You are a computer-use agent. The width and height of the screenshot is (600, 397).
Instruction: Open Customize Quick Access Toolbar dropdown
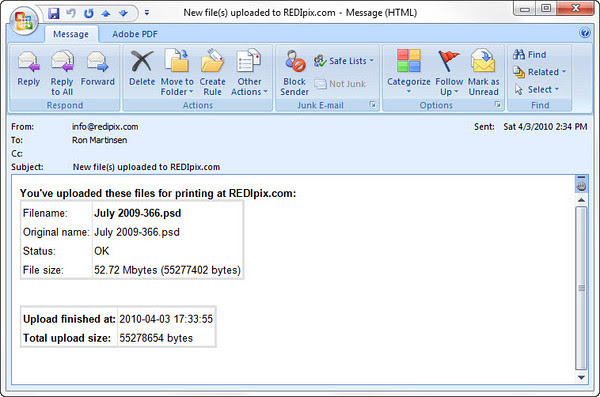tap(147, 13)
